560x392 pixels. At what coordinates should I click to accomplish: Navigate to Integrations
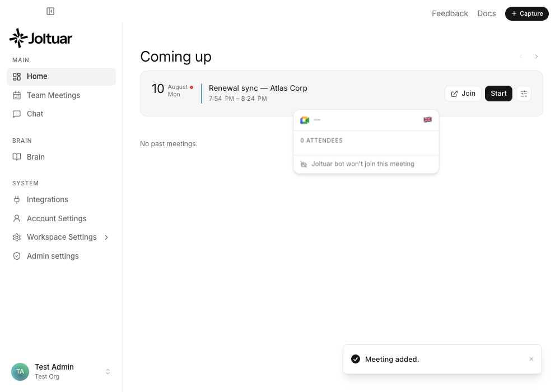pyautogui.click(x=62, y=199)
